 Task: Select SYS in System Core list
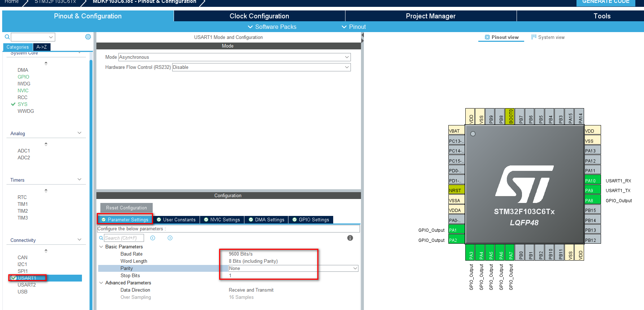22,104
